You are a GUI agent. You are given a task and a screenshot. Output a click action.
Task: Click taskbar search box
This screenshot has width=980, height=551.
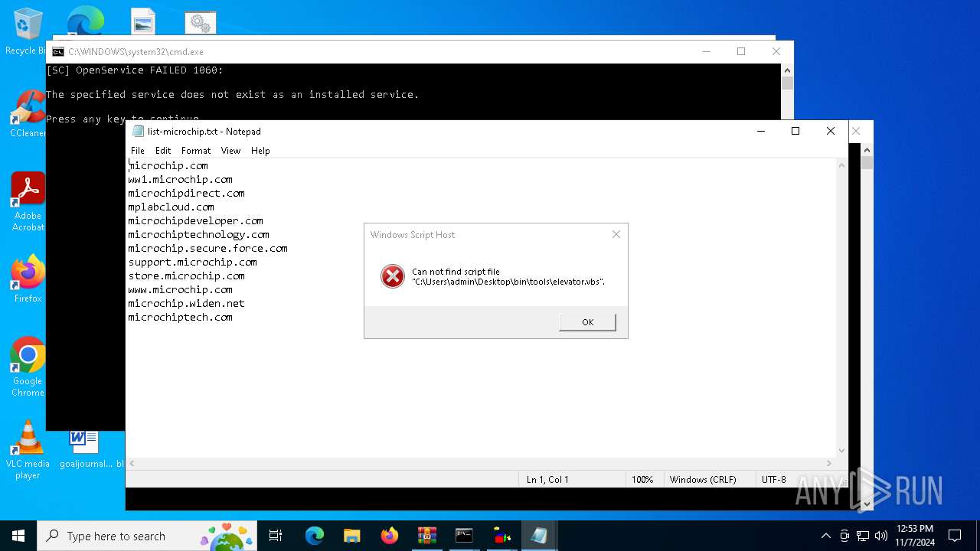[149, 536]
